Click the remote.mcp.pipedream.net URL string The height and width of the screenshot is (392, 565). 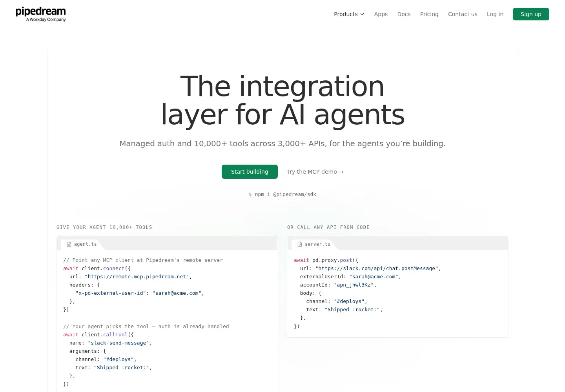click(137, 277)
